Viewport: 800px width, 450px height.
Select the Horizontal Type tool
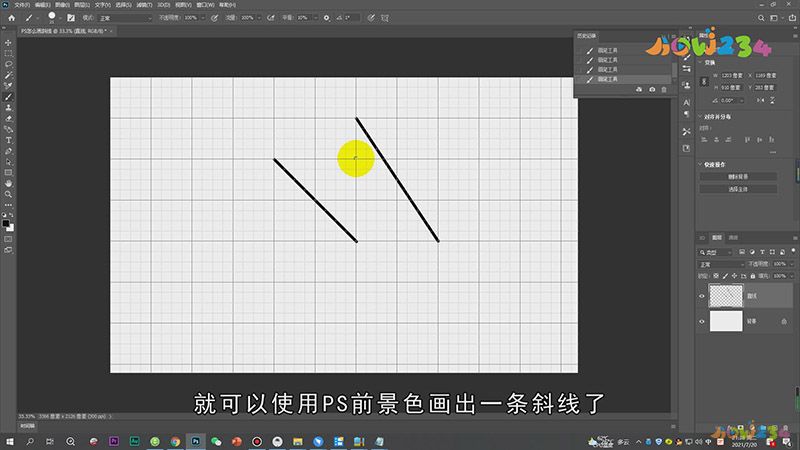pyautogui.click(x=8, y=140)
